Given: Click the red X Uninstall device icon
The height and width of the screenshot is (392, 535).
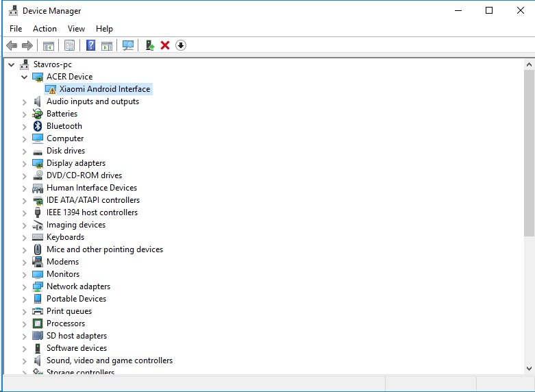Looking at the screenshot, I should pos(165,45).
